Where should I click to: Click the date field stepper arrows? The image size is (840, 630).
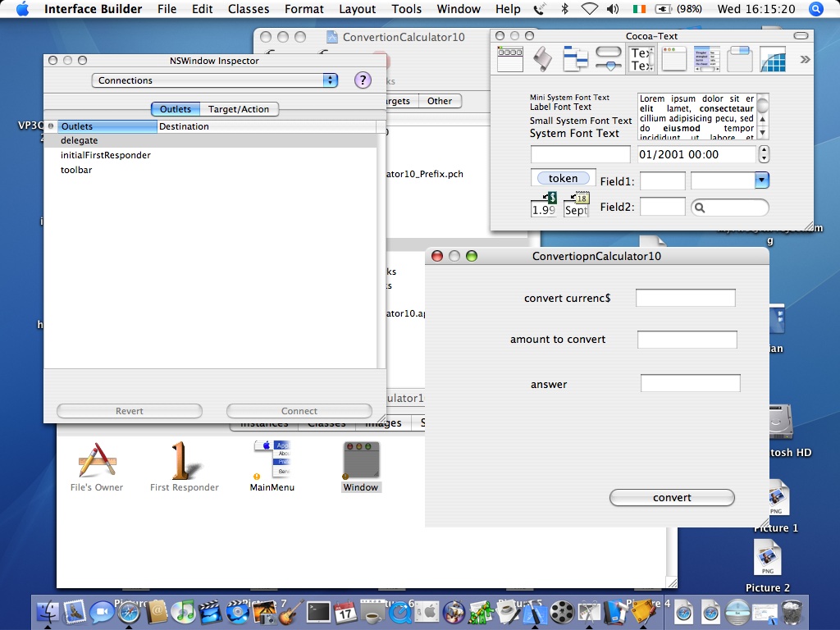pyautogui.click(x=765, y=154)
